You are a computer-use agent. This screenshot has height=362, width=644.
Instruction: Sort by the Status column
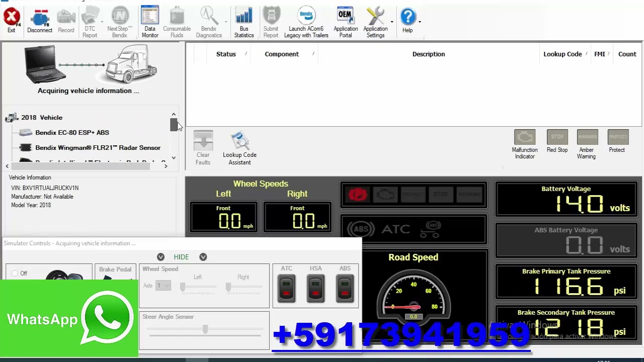[x=226, y=54]
